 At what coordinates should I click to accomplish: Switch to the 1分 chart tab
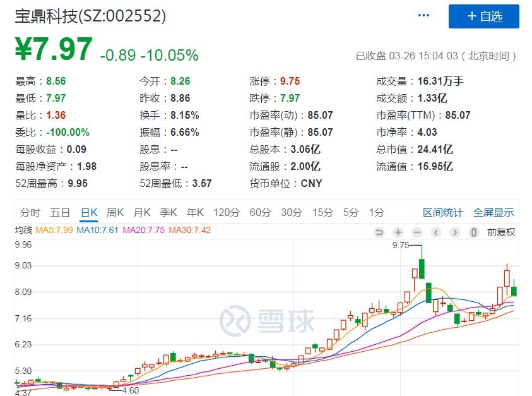click(x=377, y=213)
